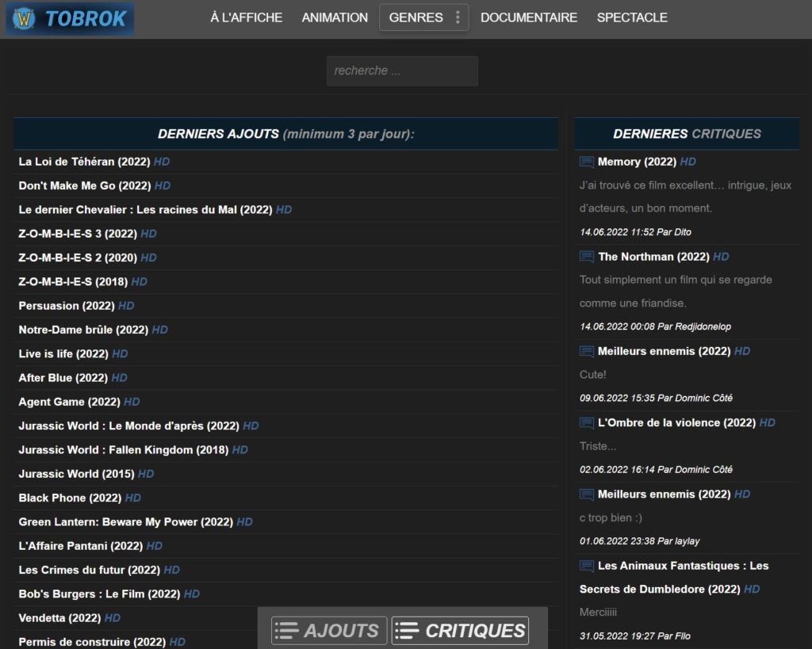Click comment icon next to The Northman

(587, 257)
